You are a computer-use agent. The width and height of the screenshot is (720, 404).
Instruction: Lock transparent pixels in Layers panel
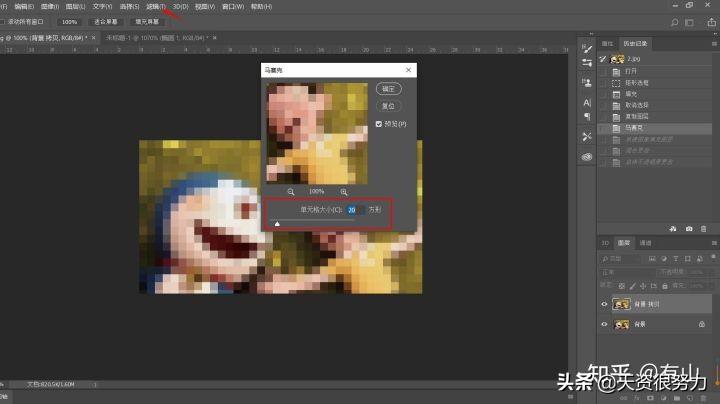tap(621, 286)
